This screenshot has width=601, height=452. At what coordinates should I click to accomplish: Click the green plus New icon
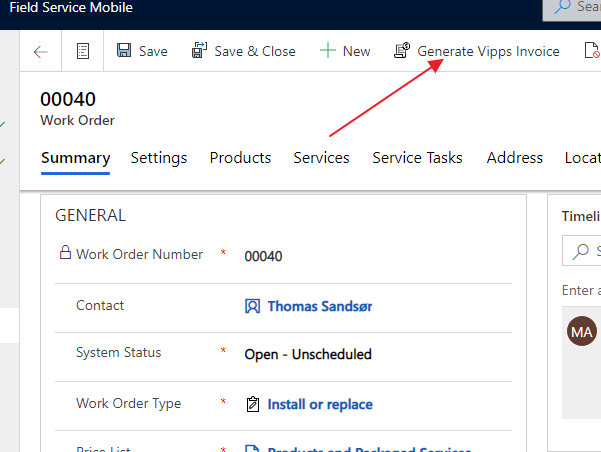pyautogui.click(x=328, y=51)
